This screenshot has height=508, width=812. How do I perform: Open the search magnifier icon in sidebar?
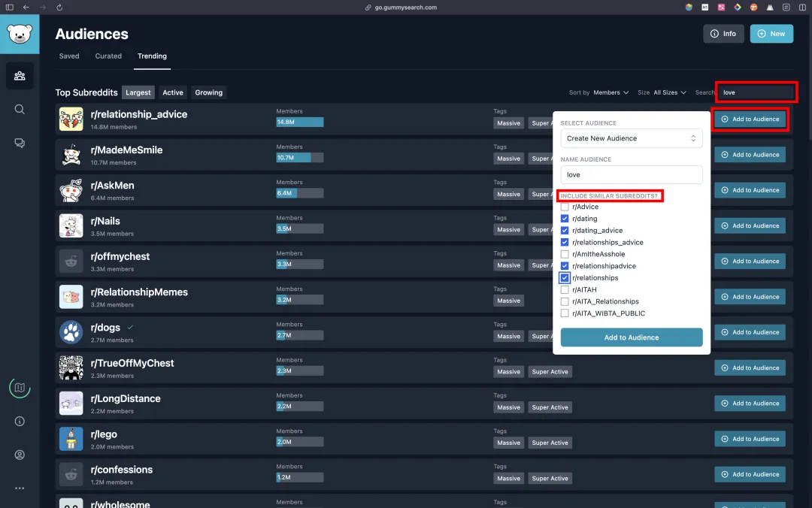point(20,109)
